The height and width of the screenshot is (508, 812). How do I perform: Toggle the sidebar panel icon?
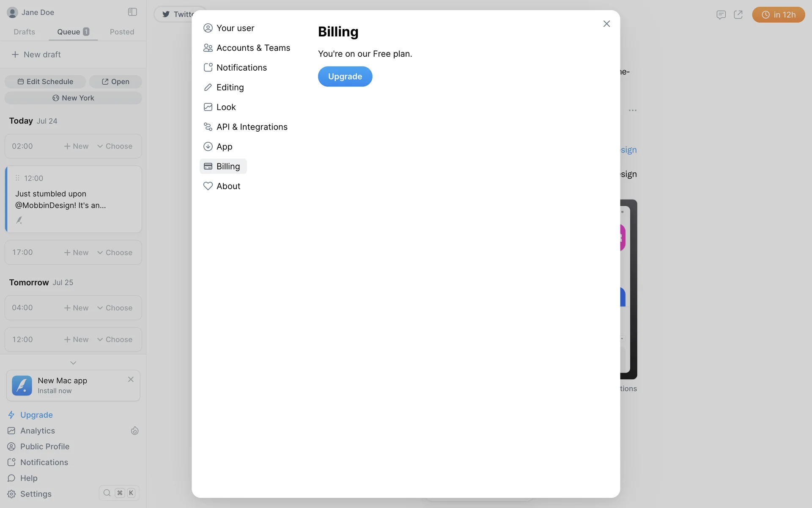132,12
